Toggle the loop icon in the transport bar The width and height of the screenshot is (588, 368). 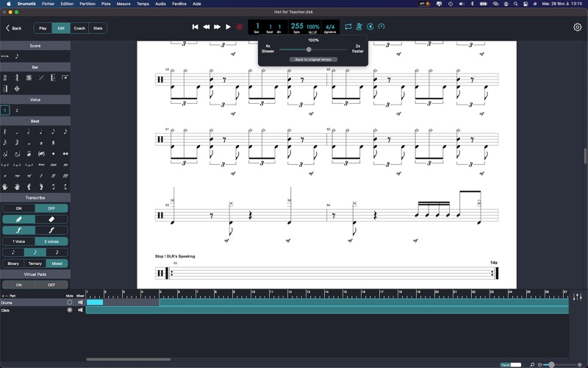[348, 26]
